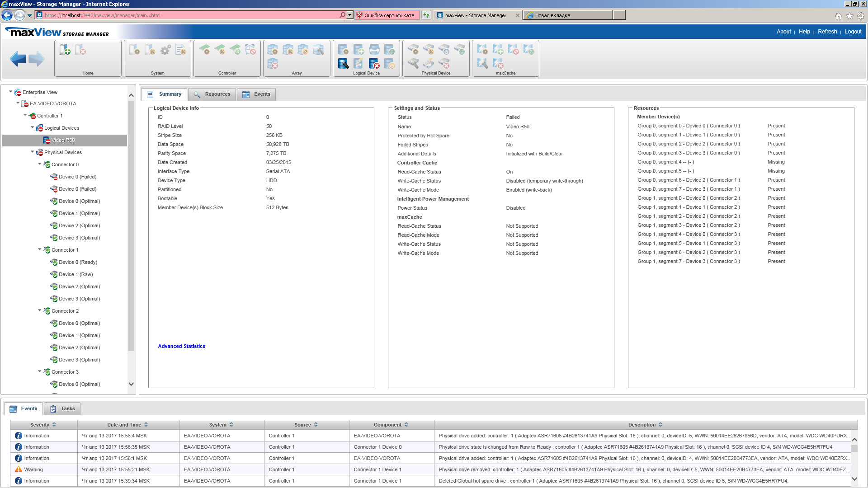Click the maxCache delete icon with red X
This screenshot has height=488, width=868.
(498, 63)
